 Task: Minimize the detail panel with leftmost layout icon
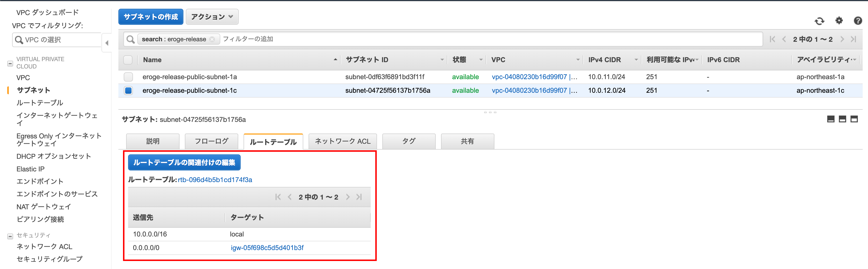pos(831,119)
